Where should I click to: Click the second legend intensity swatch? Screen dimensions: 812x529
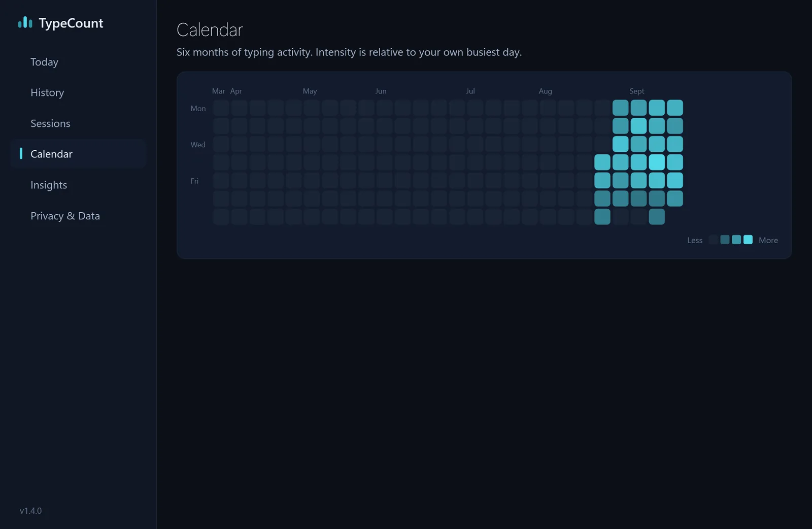pyautogui.click(x=725, y=240)
